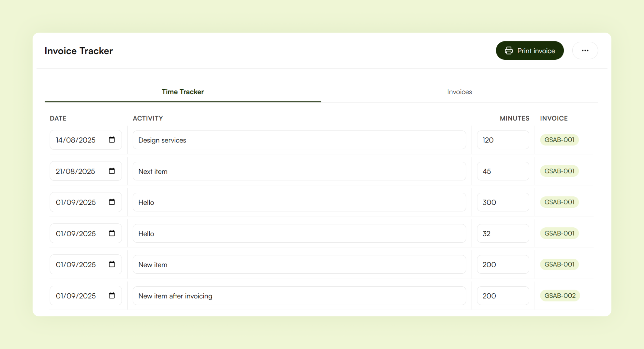This screenshot has width=644, height=349.
Task: Click the New item activity field
Action: coord(299,265)
